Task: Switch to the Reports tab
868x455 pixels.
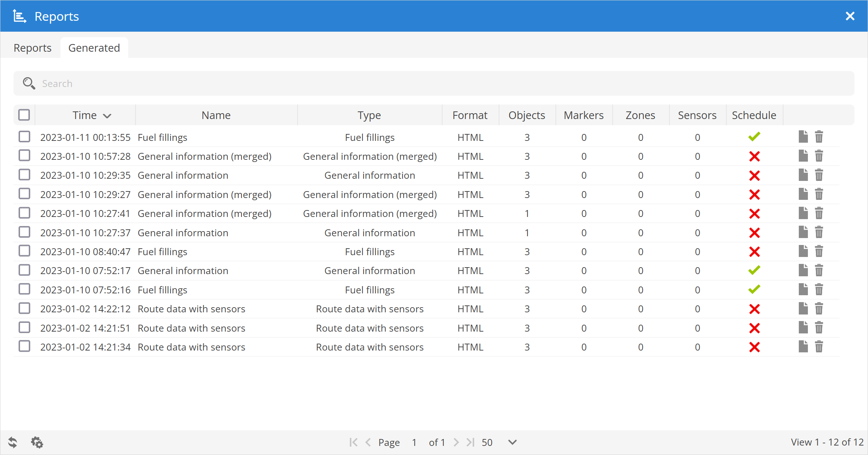Action: click(x=32, y=48)
